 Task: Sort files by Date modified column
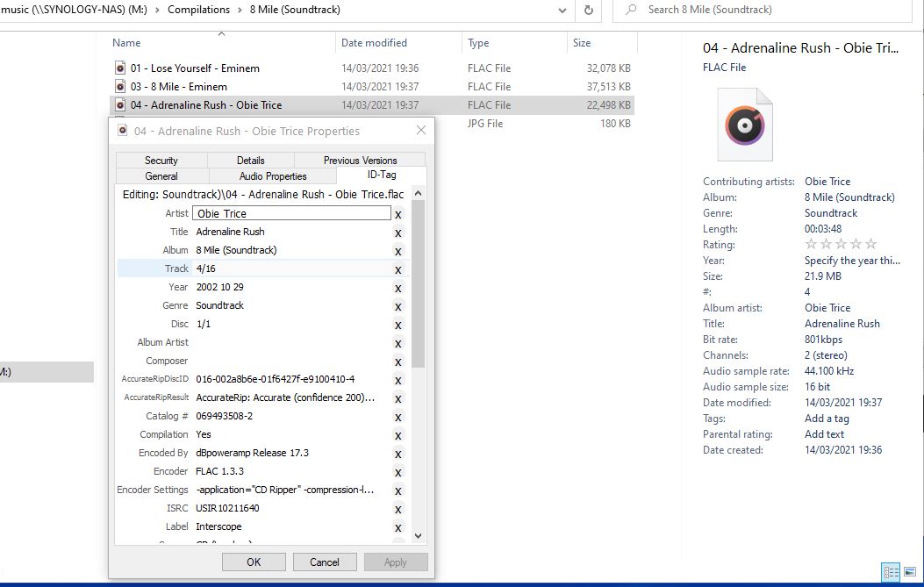[x=374, y=43]
